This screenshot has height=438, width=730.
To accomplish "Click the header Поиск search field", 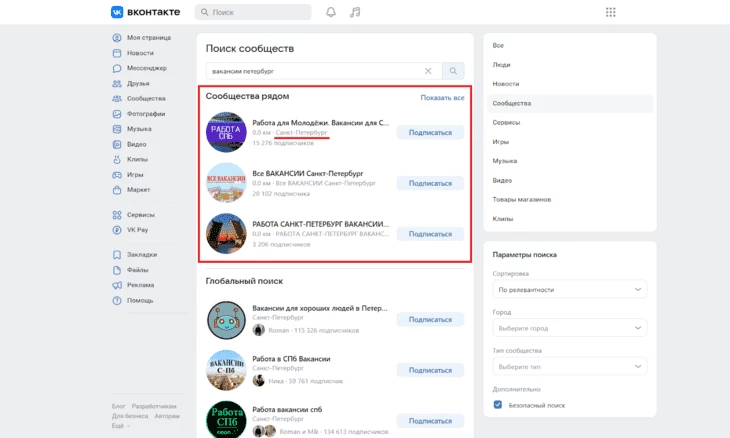I will point(253,12).
